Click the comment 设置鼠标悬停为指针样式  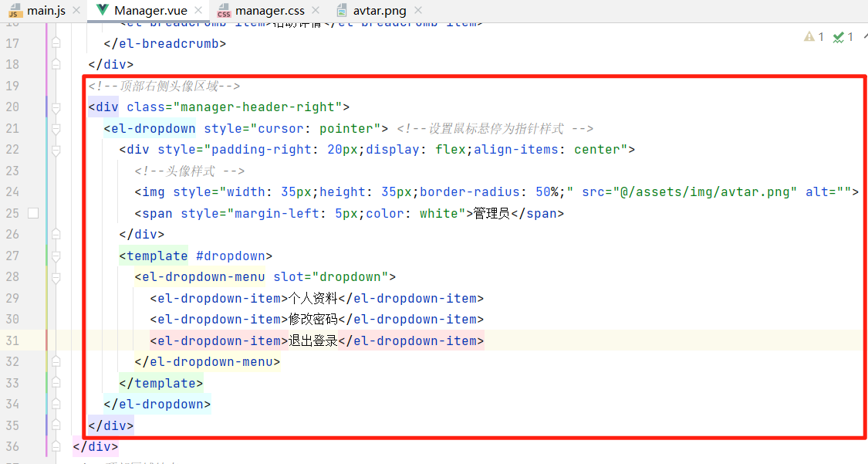pos(495,128)
